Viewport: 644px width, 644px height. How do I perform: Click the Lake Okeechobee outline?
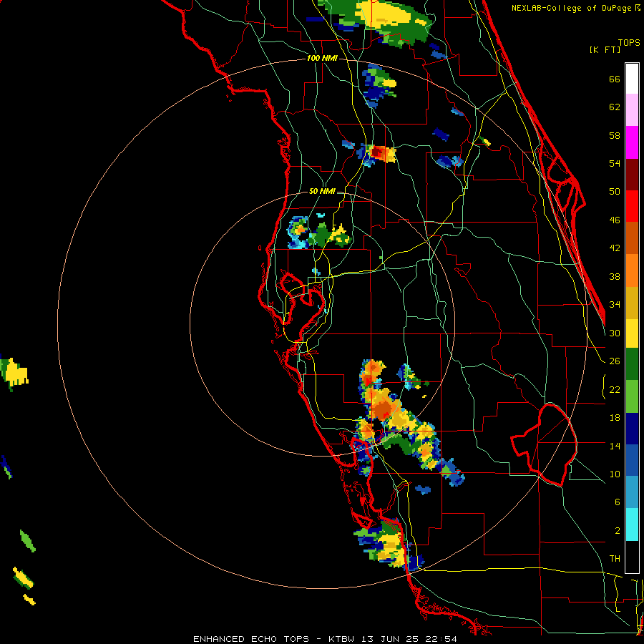click(545, 444)
